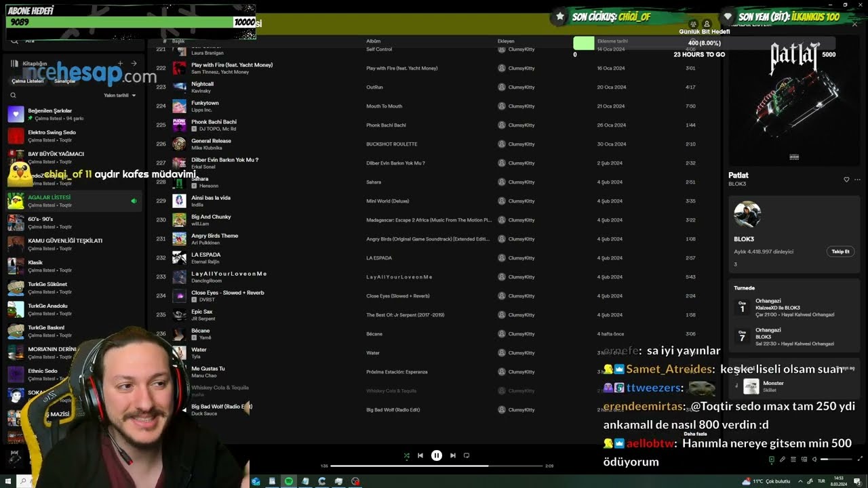868x488 pixels.
Task: Filter library by Sanatçılar
Action: (64, 81)
